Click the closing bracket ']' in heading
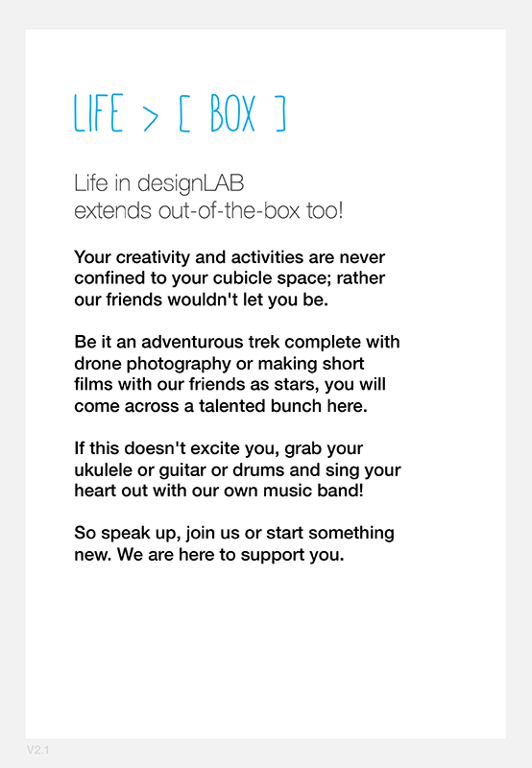The height and width of the screenshot is (768, 532). pos(280,113)
